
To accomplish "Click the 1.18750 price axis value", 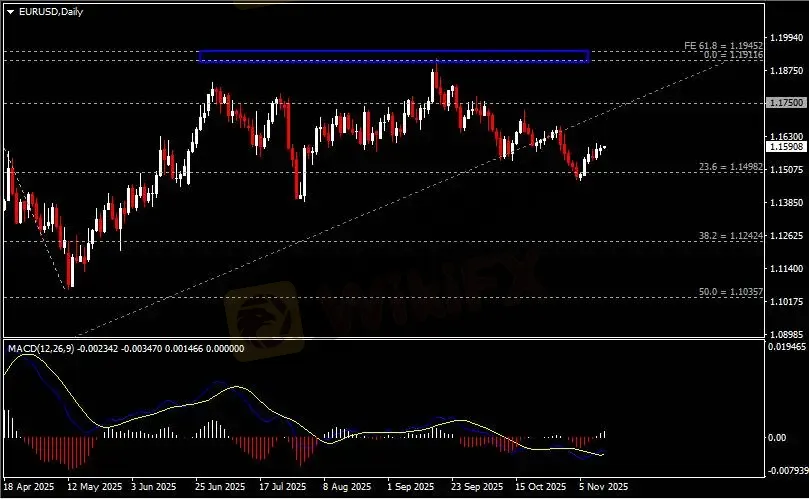I will click(x=786, y=71).
